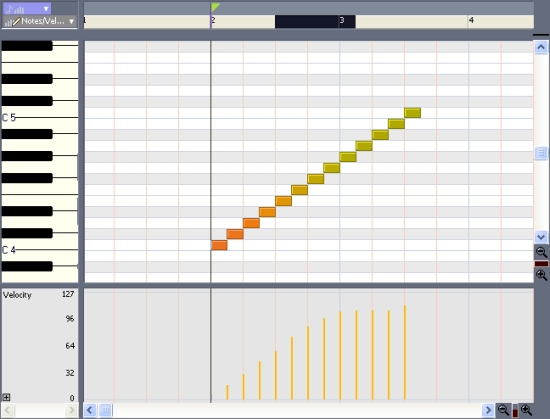550x419 pixels.
Task: Expand the velocity pane plus icon
Action: click(x=6, y=397)
